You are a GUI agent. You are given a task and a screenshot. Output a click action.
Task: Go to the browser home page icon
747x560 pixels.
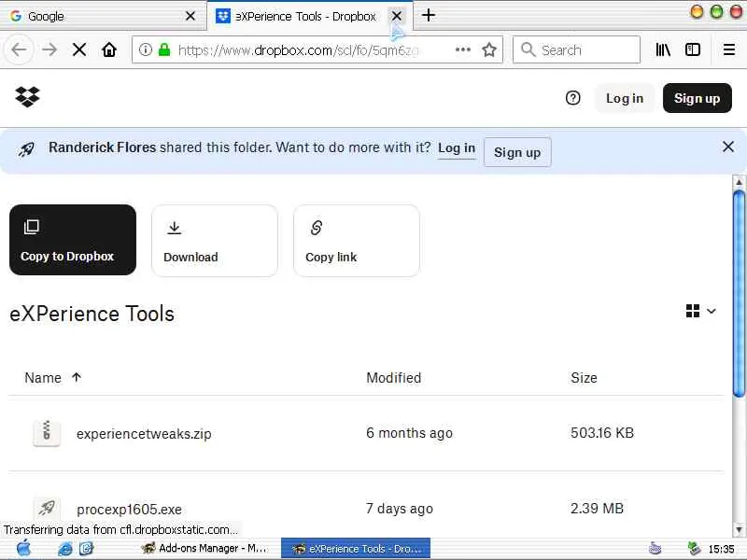tap(109, 49)
